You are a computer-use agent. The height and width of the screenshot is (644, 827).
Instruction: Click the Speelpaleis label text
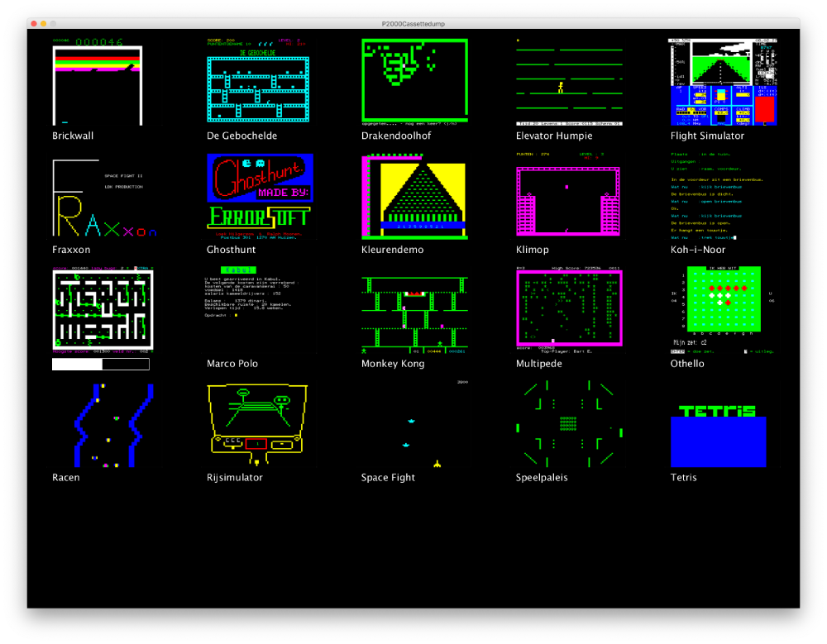click(542, 478)
